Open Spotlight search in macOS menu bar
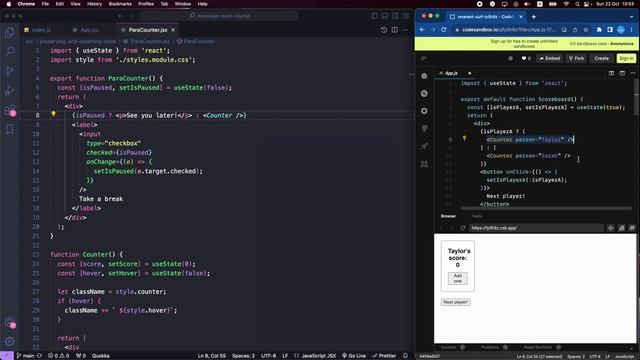The height and width of the screenshot is (360, 640). tap(577, 4)
